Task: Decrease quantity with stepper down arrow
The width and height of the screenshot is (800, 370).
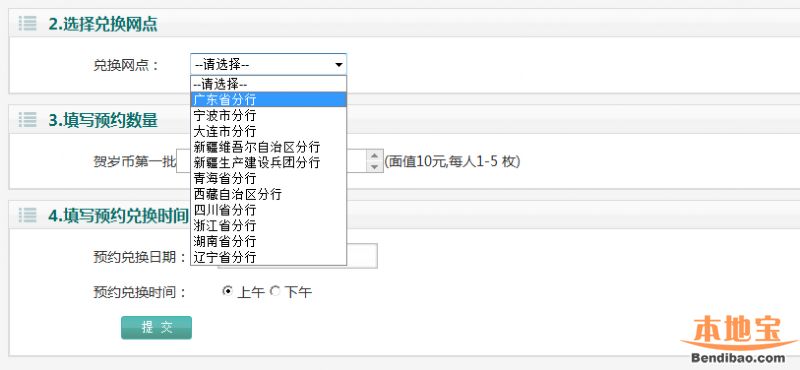Action: pos(374,167)
